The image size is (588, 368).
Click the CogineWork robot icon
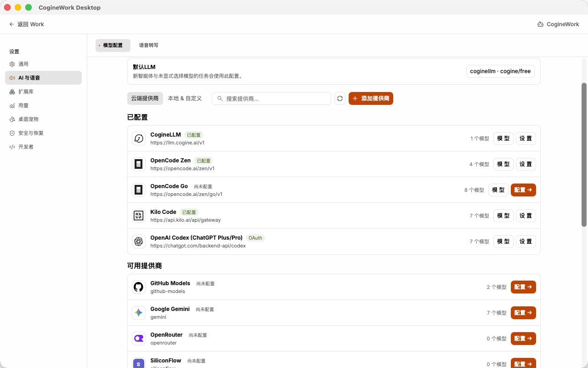540,24
